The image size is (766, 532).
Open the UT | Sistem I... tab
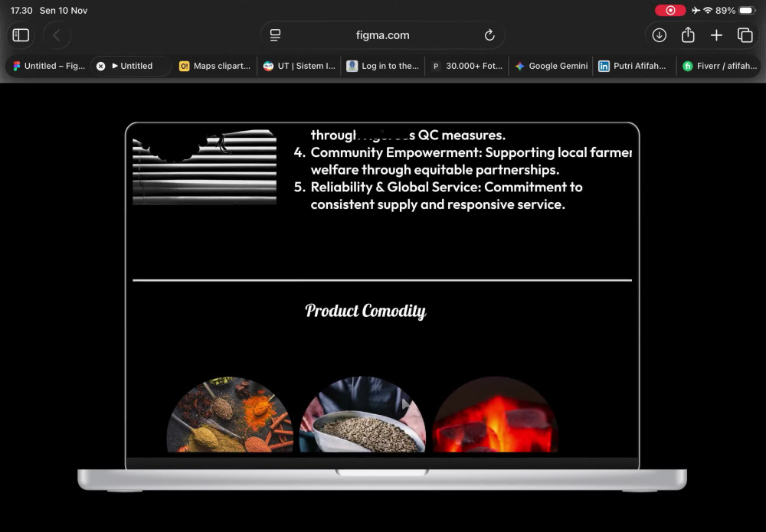pos(299,66)
